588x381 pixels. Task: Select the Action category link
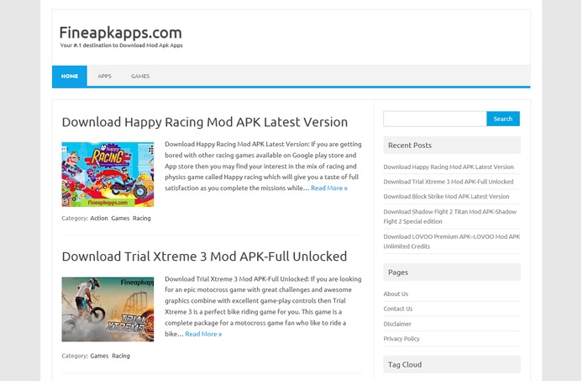[x=99, y=218]
